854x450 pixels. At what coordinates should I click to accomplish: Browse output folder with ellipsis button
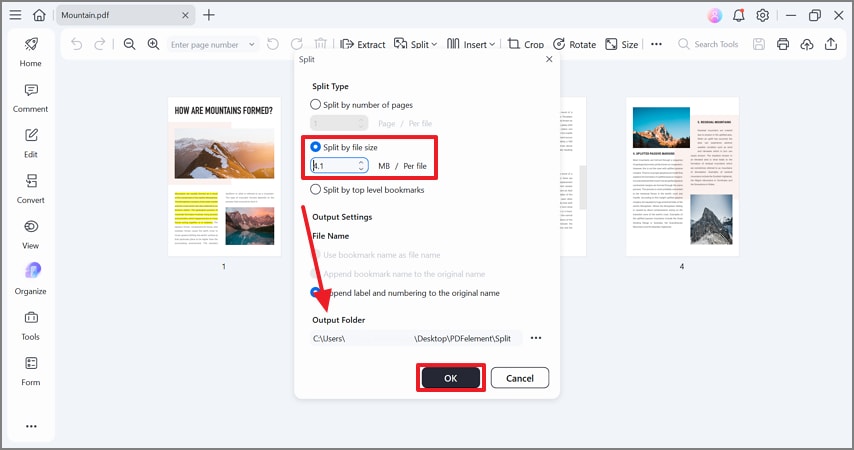[x=536, y=338]
